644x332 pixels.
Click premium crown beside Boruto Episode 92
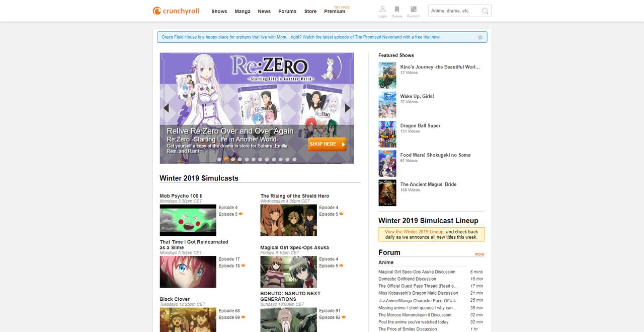[344, 317]
